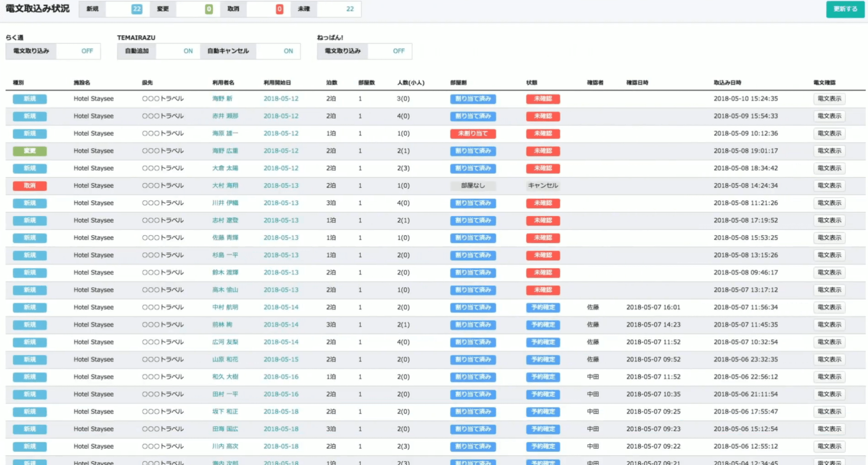Click the 状態 column header
Image resolution: width=868 pixels, height=465 pixels.
(532, 83)
